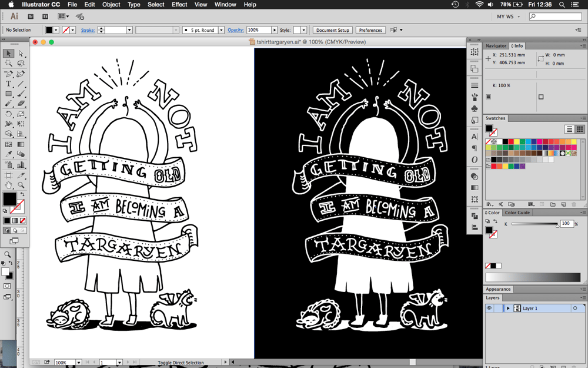Image resolution: width=588 pixels, height=368 pixels.
Task: Click the target circle for Layer 1
Action: click(575, 309)
